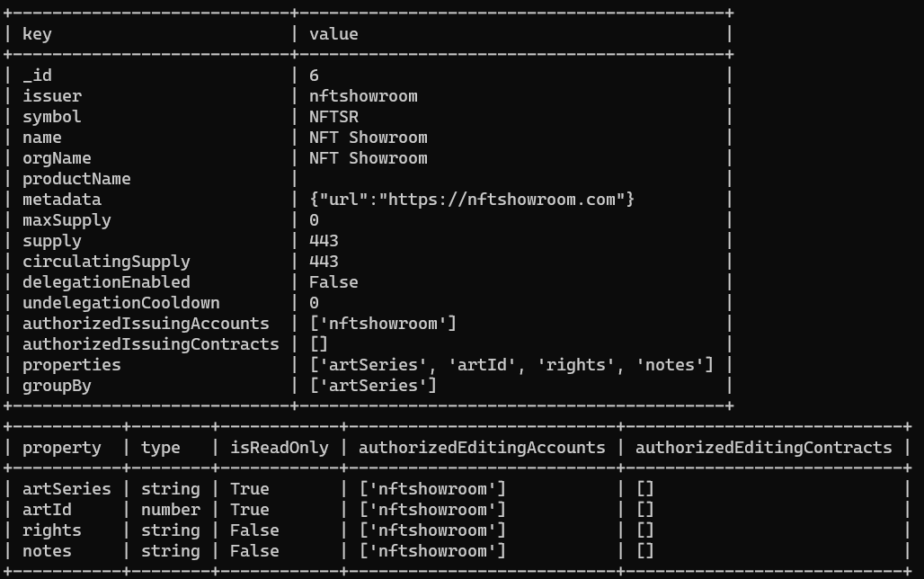This screenshot has height=579, width=924.
Task: Click the symbol value NFTSR
Action: coord(333,117)
